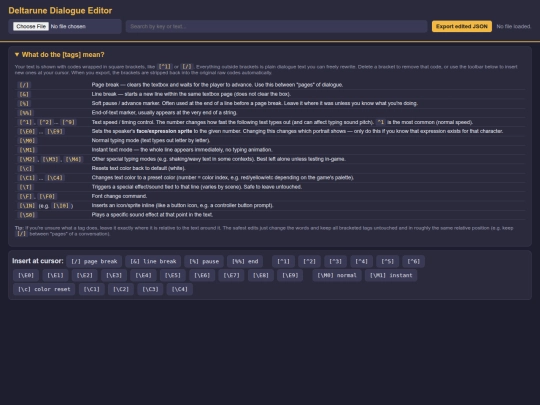Screen dimensions: 540x405
Task: Insert the [^3] speed tag
Action: point(335,261)
